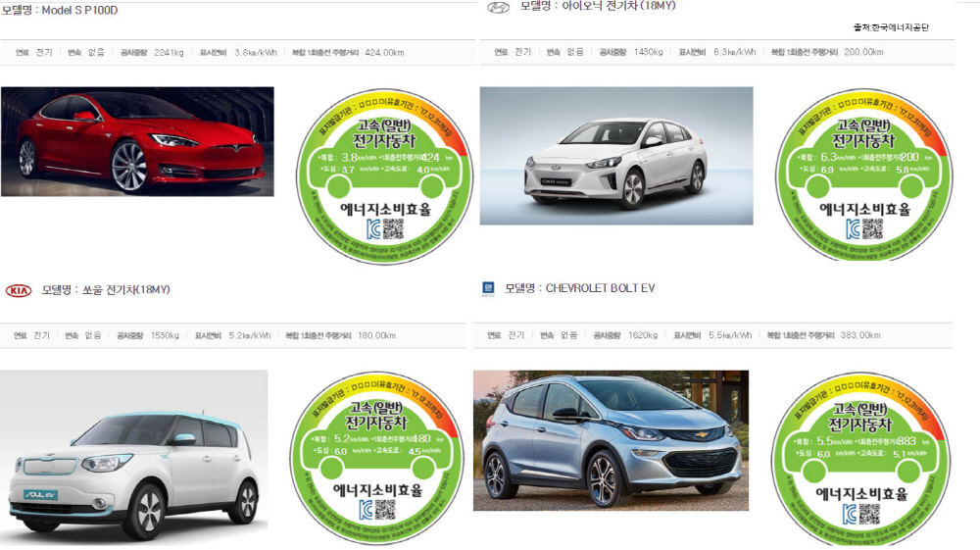Click the KC mark on the Soul label
The height and width of the screenshot is (550, 980).
point(367,511)
